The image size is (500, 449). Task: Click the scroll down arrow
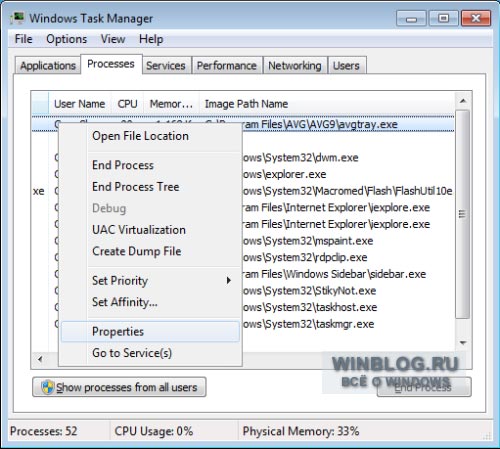click(x=463, y=343)
